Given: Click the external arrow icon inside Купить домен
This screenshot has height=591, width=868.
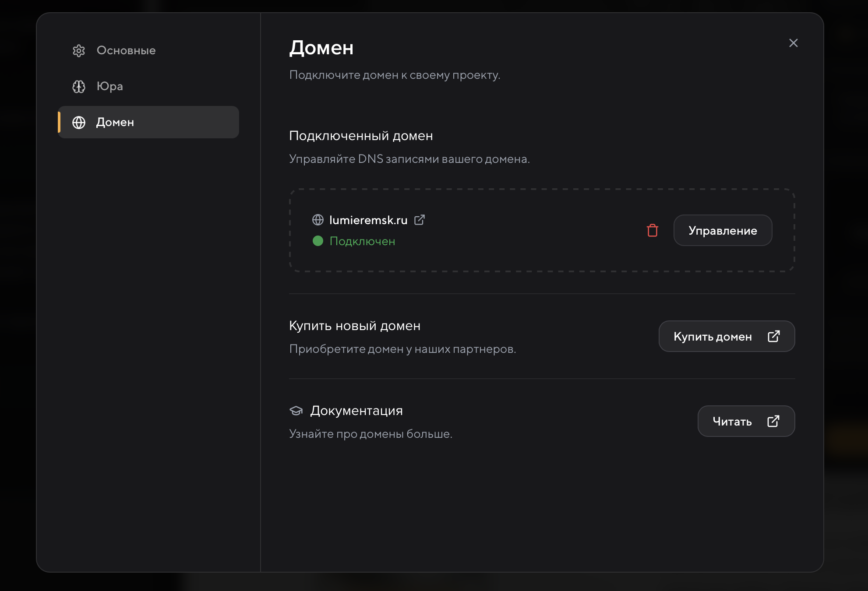Looking at the screenshot, I should point(774,336).
